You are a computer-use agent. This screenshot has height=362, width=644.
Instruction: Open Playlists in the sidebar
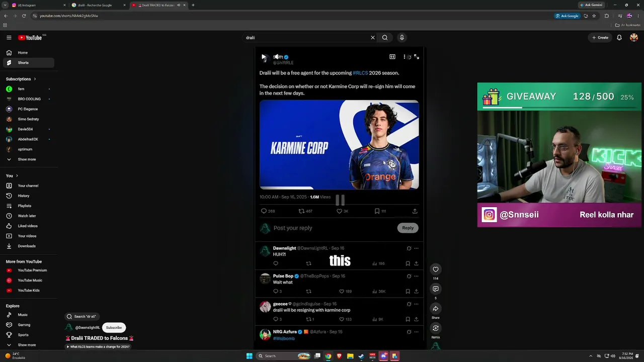(28, 206)
